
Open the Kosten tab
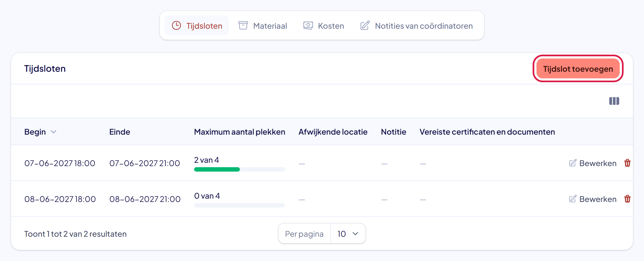(x=324, y=26)
